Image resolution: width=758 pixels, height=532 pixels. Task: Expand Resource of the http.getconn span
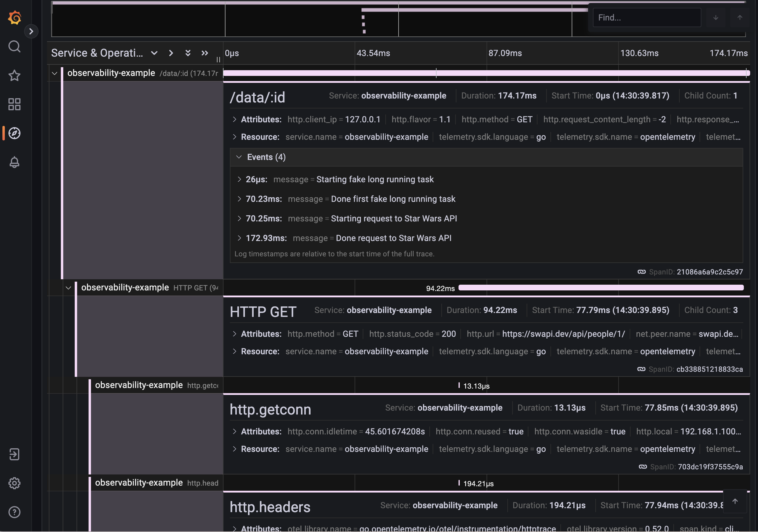[x=234, y=449]
